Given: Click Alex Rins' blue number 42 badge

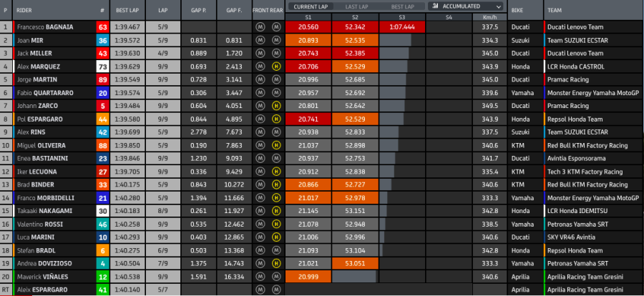Looking at the screenshot, I should (103, 132).
